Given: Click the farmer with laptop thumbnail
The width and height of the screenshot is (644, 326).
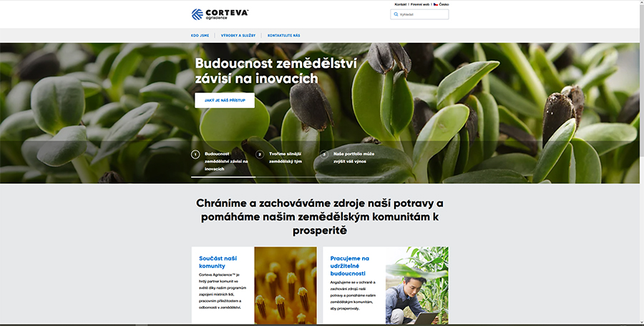Looking at the screenshot, I should coord(417,285).
